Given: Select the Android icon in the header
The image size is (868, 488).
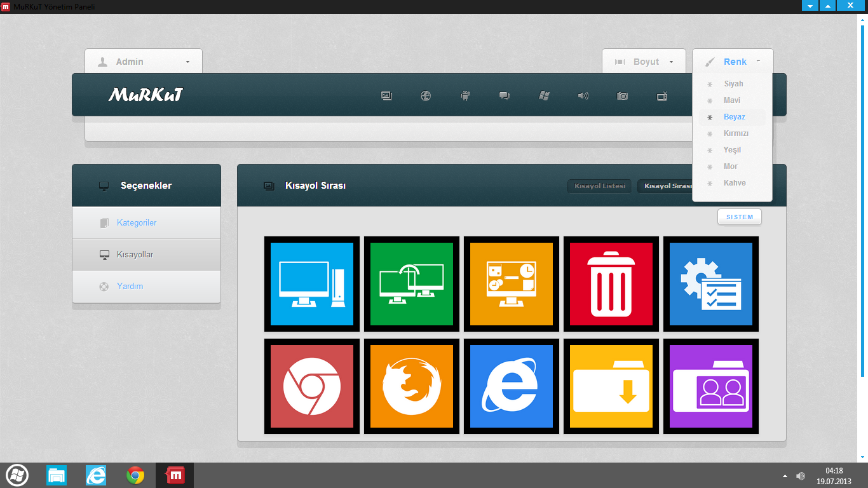Looking at the screenshot, I should click(465, 96).
